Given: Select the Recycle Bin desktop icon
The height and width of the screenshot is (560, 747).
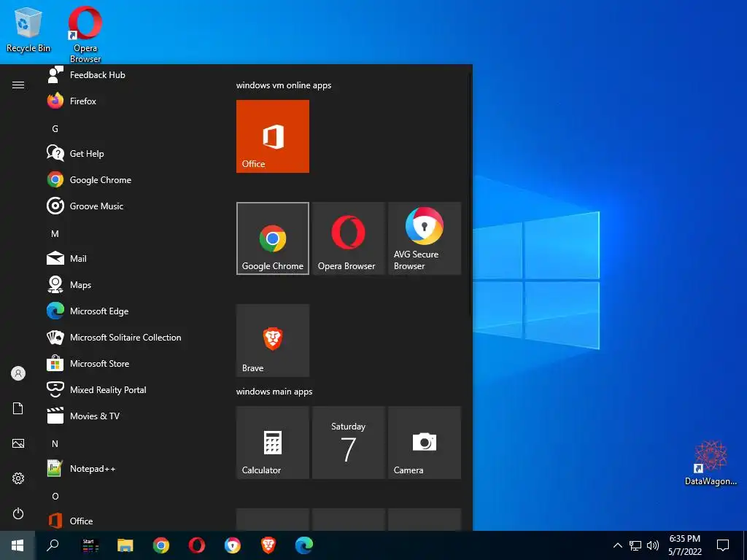Looking at the screenshot, I should [x=28, y=29].
